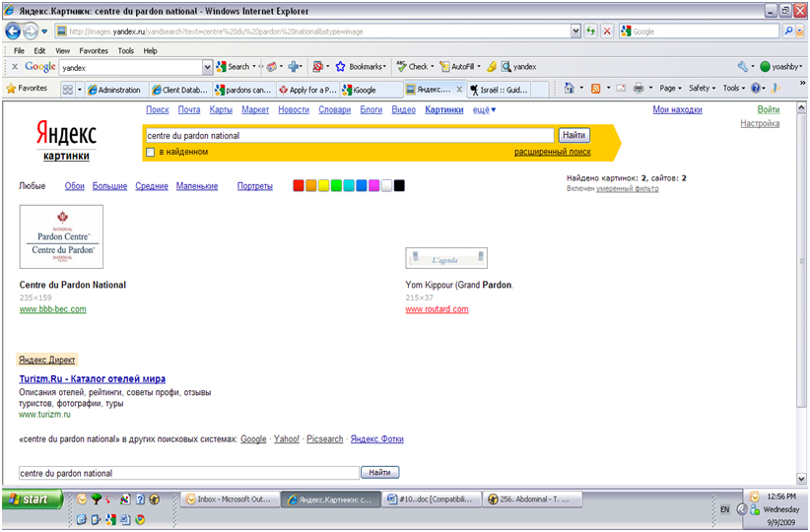Click the Stop loading red X icon
The width and height of the screenshot is (810, 532).
coord(606,32)
